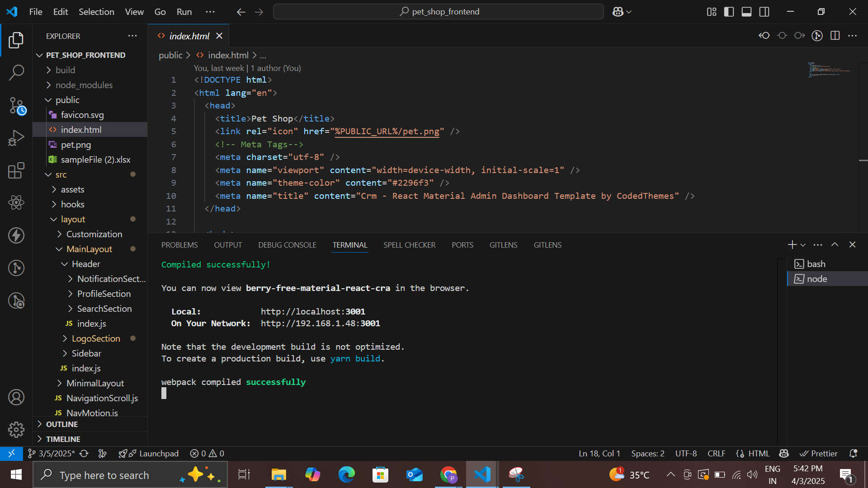
Task: Click Prettier in the status bar
Action: tap(819, 453)
